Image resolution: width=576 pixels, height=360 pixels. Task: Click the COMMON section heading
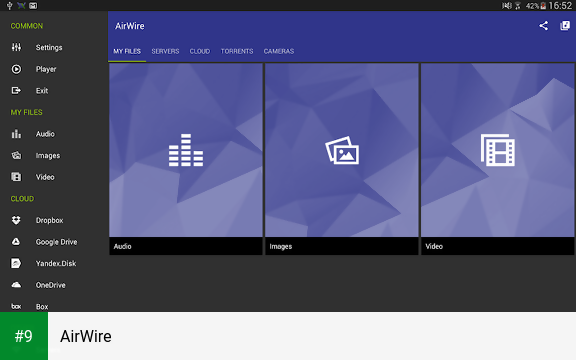click(27, 26)
